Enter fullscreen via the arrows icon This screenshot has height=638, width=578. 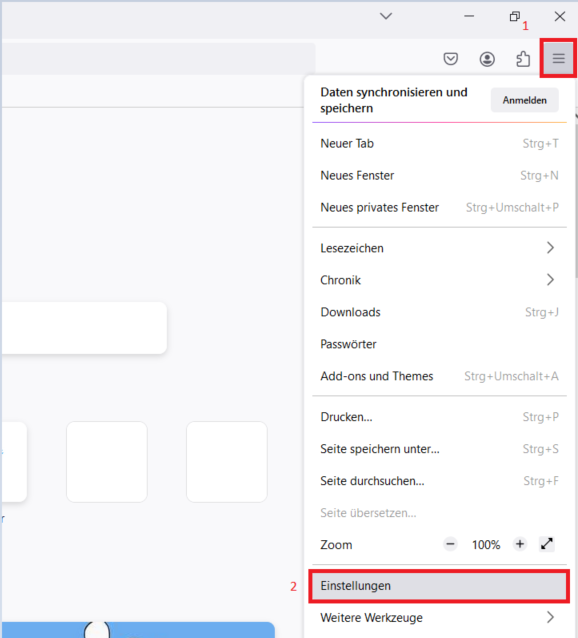tap(547, 544)
